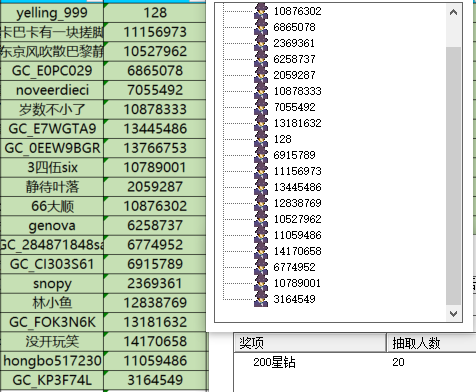Click spreadsheet cell GC_E7WGTA9
The width and height of the screenshot is (476, 392).
click(52, 129)
